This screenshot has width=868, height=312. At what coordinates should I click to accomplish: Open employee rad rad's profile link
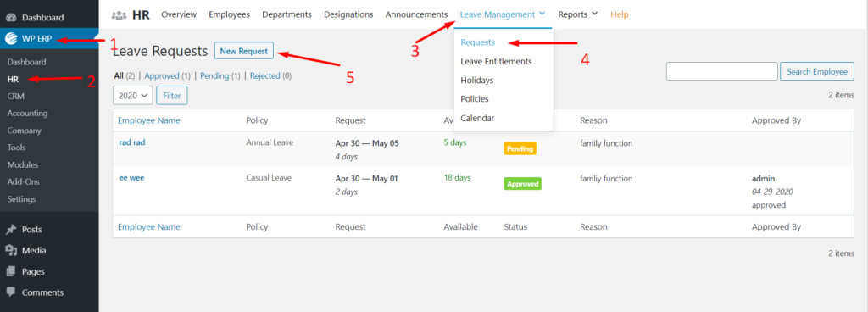pyautogui.click(x=131, y=142)
